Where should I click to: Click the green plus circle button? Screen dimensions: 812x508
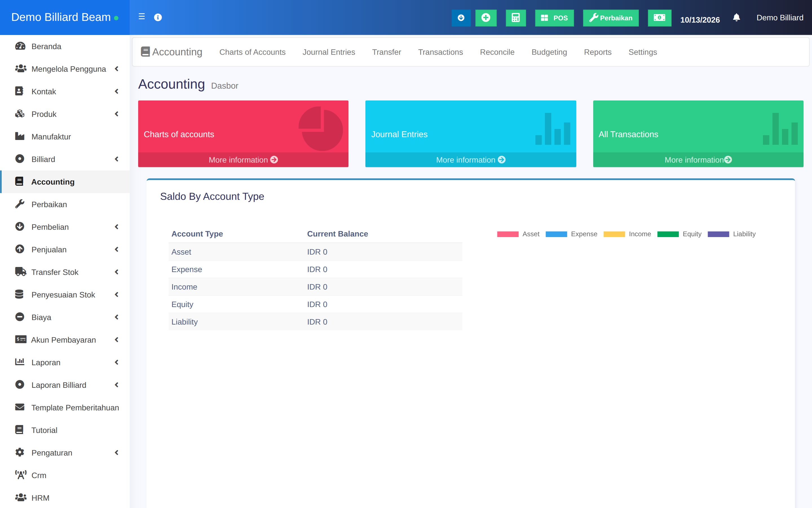[x=486, y=18]
